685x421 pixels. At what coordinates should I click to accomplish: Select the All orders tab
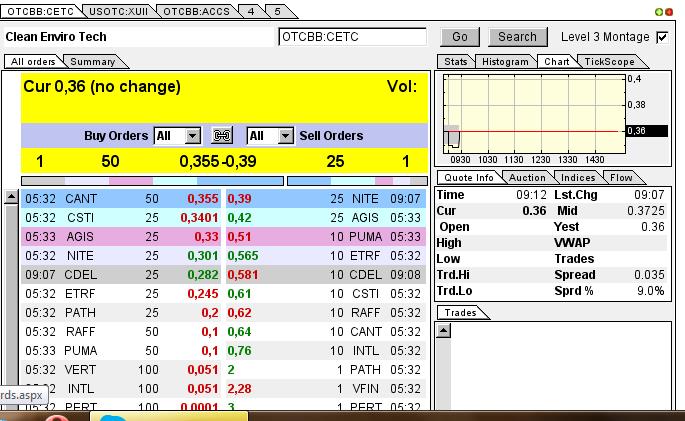[33, 62]
